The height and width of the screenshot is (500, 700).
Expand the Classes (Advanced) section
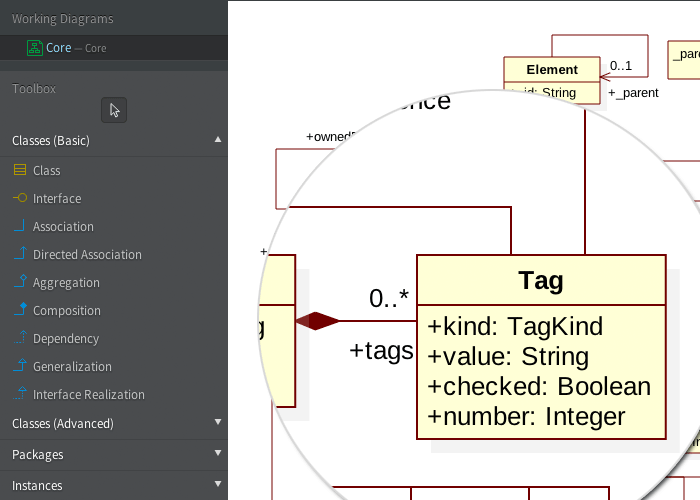tap(218, 423)
